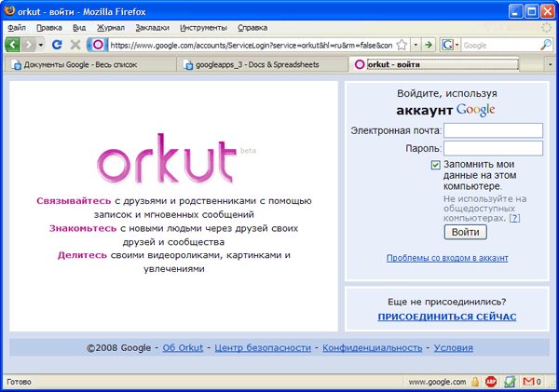
Task: Open the Файл menu
Action: (17, 28)
